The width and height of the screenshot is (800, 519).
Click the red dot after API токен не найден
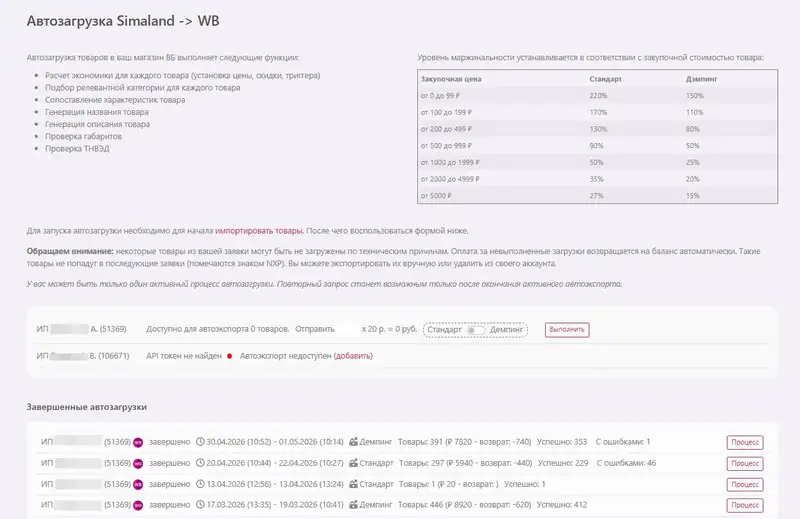(230, 356)
